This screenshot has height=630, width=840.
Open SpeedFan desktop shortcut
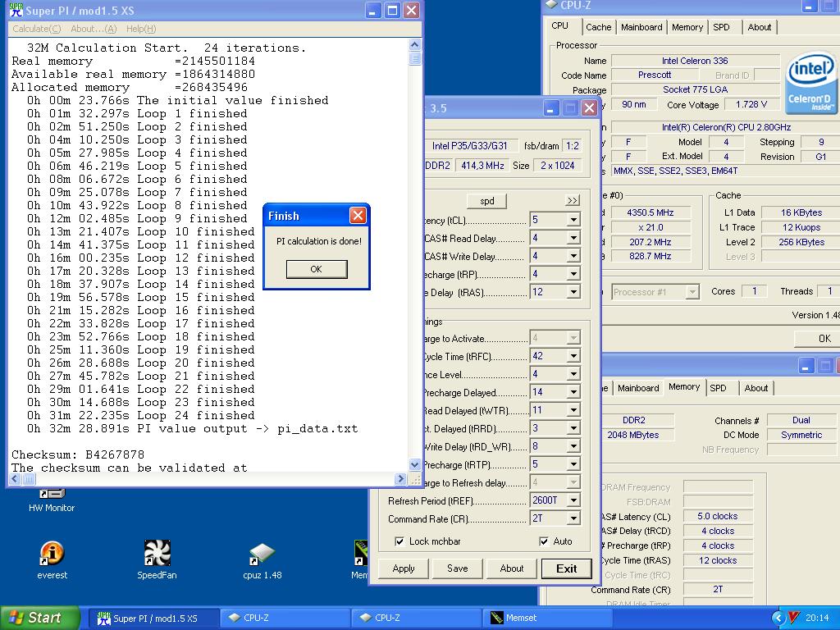click(x=157, y=559)
